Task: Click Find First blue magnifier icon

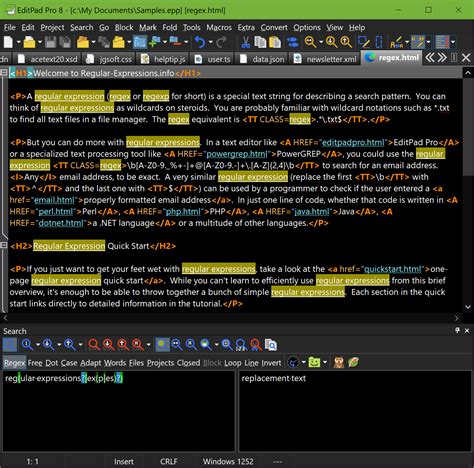Action: pyautogui.click(x=27, y=344)
